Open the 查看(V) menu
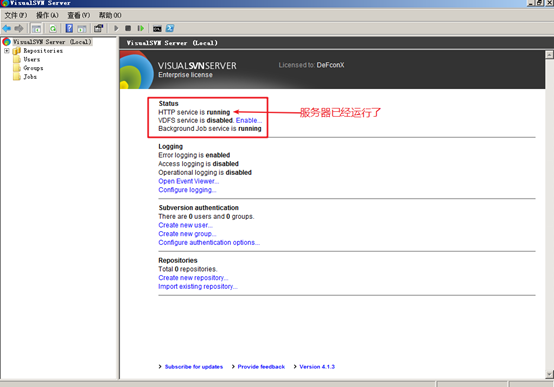This screenshot has width=554, height=387. [x=78, y=15]
